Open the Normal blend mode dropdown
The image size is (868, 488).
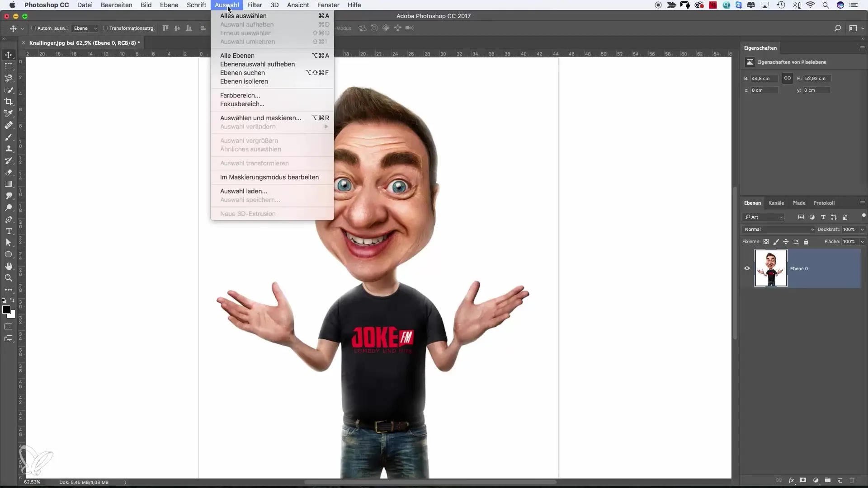[778, 230]
